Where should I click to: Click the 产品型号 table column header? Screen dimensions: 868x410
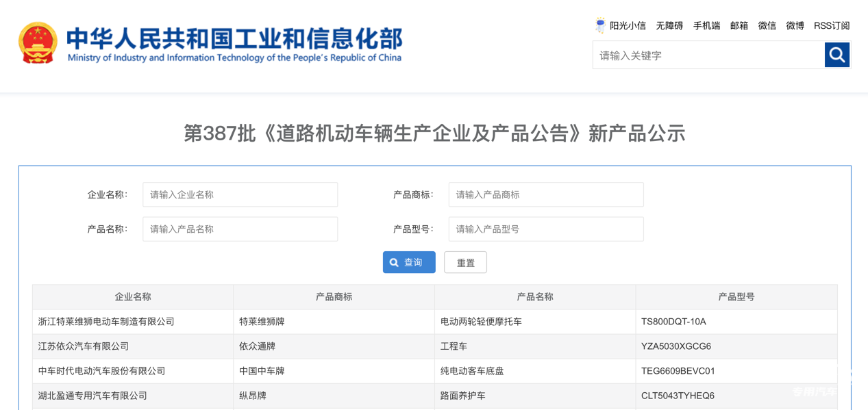[736, 296]
